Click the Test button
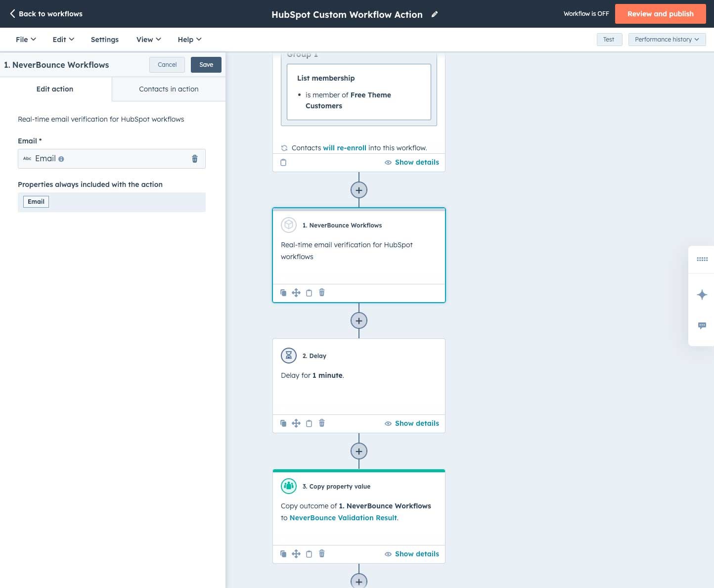The width and height of the screenshot is (714, 588). pyautogui.click(x=609, y=40)
